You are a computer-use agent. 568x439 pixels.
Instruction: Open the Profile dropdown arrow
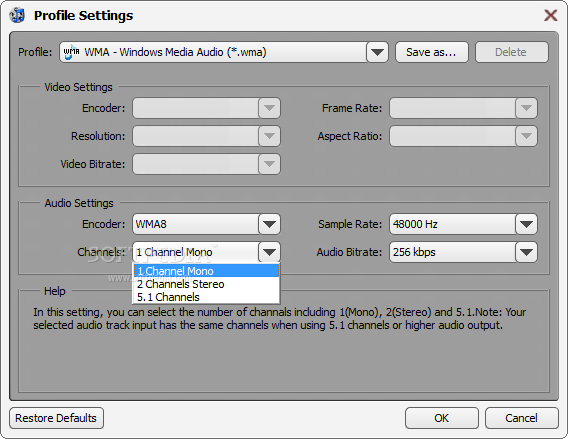click(377, 52)
